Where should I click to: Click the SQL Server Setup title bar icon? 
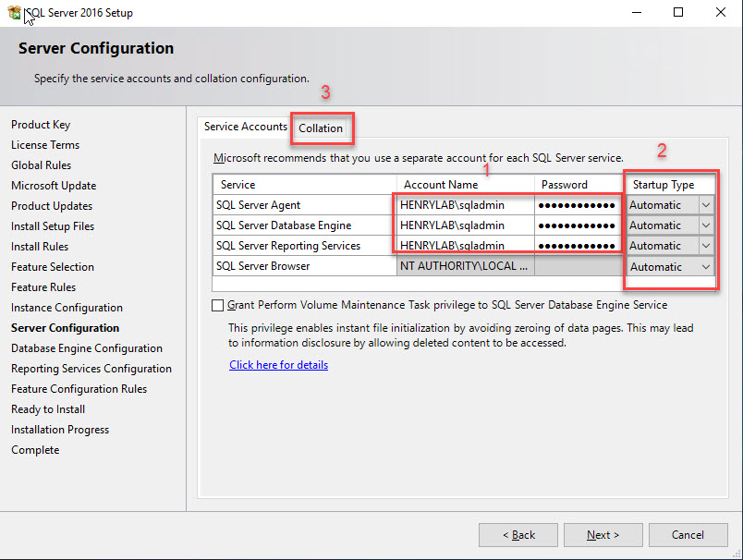pyautogui.click(x=13, y=12)
